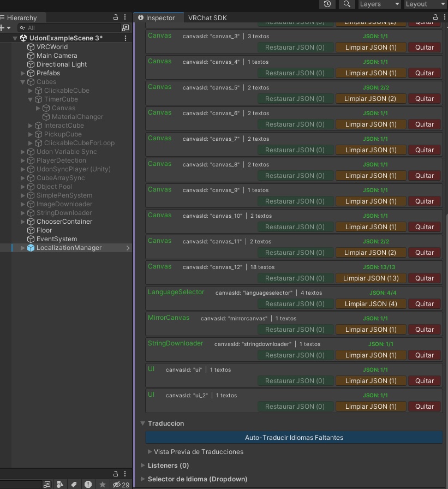Open the Hierarchy create plus dropdown
The height and width of the screenshot is (489, 448).
[5, 28]
